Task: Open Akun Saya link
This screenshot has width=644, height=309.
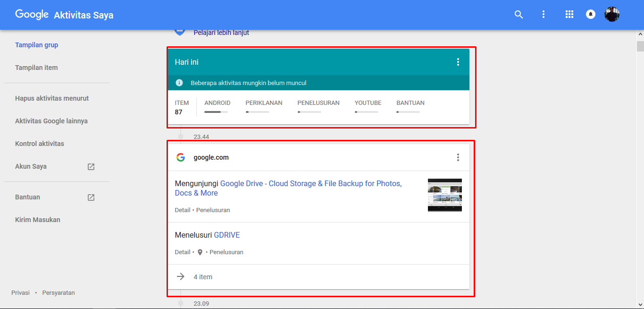Action: click(31, 167)
